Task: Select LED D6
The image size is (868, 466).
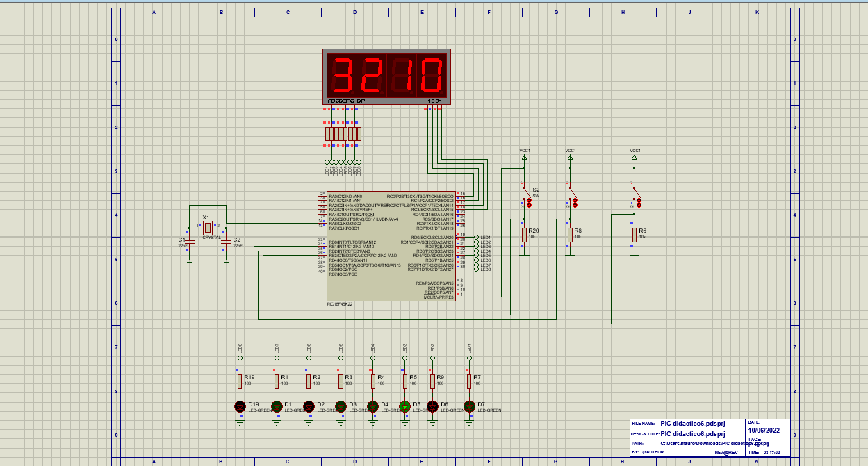Action: 432,406
